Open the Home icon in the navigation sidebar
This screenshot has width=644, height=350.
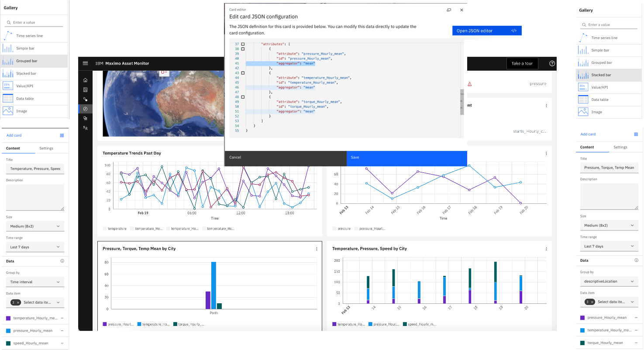pyautogui.click(x=85, y=80)
